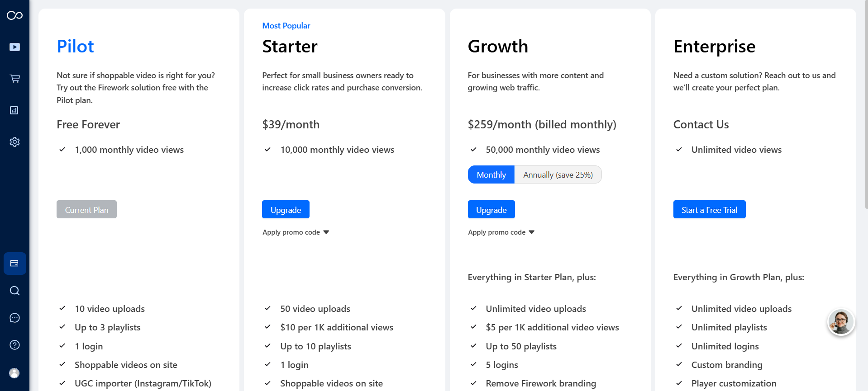View analytics via the bar chart icon
The image size is (868, 391).
click(x=14, y=110)
